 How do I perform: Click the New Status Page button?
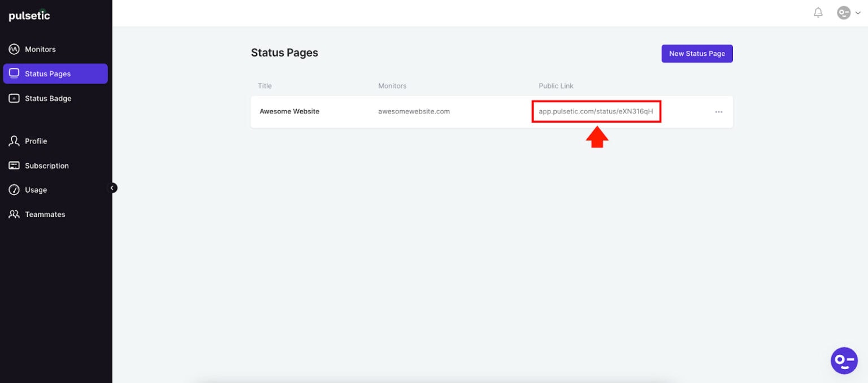point(697,53)
